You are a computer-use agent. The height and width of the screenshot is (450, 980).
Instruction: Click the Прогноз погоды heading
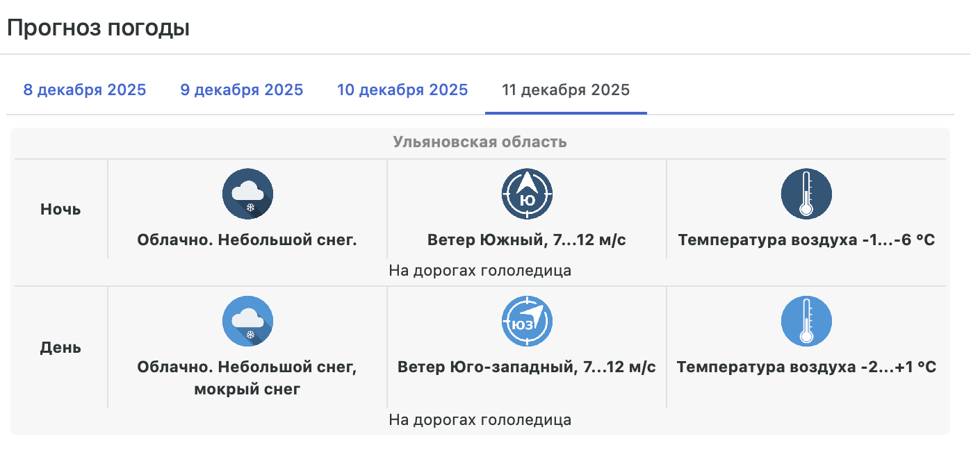point(98,28)
